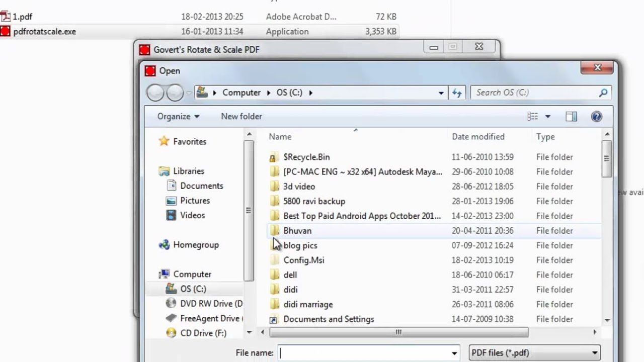Screen dimensions: 644x362
Task: Expand the arrow after OS (C:) in address bar
Action: pyautogui.click(x=310, y=93)
